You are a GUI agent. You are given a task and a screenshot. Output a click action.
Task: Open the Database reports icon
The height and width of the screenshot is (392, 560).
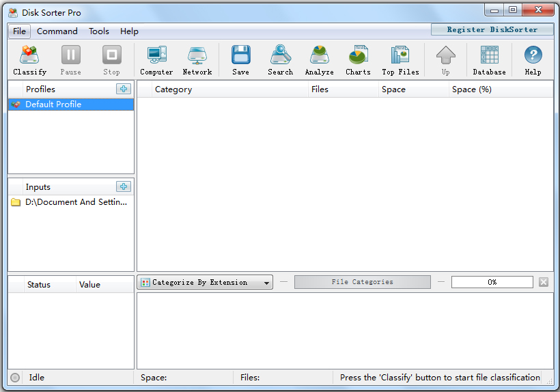click(489, 60)
